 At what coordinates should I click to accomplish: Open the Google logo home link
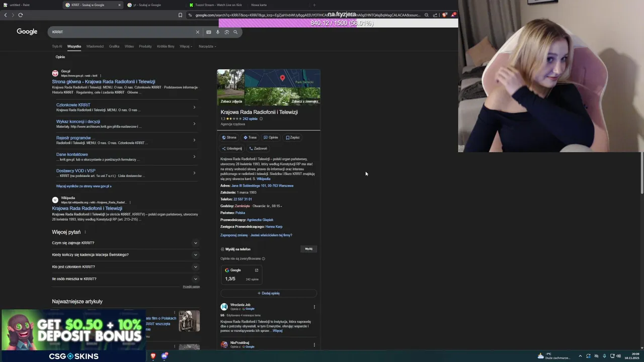[27, 32]
